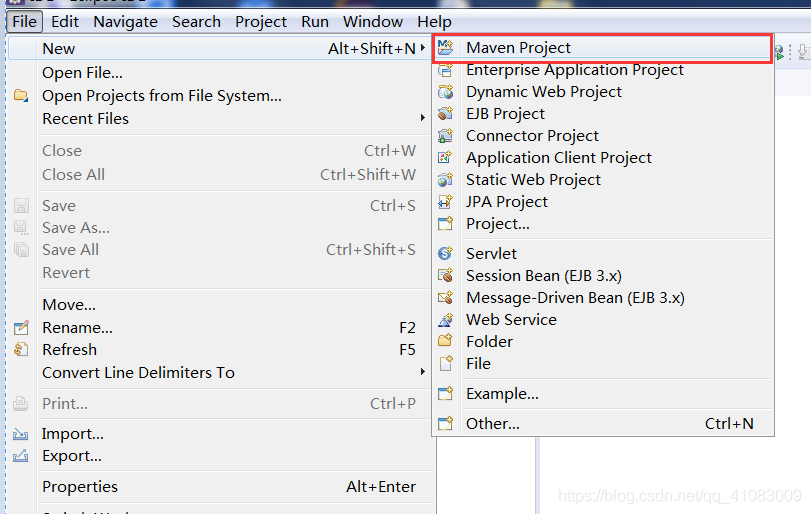Choose the Move... entry
This screenshot has height=514, width=811.
(x=220, y=305)
